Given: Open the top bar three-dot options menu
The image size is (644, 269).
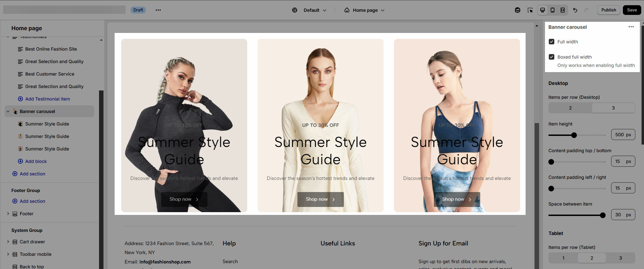Looking at the screenshot, I should [x=158, y=10].
